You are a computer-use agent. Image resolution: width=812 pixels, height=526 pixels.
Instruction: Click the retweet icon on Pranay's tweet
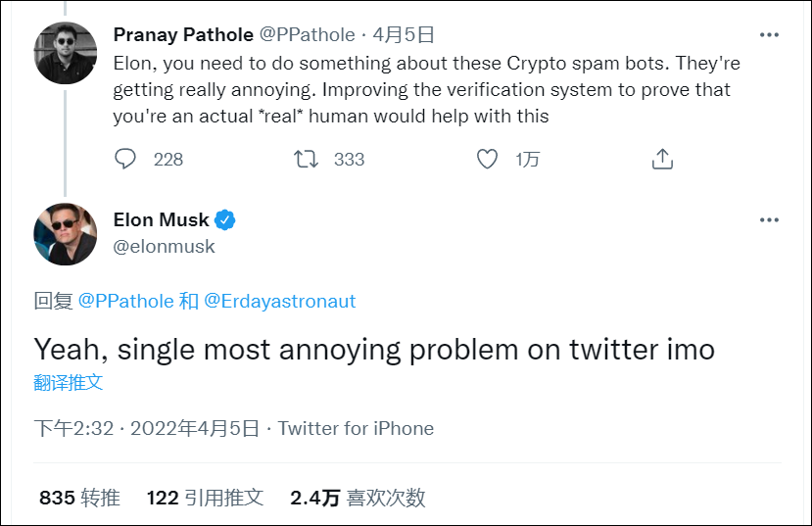307,159
